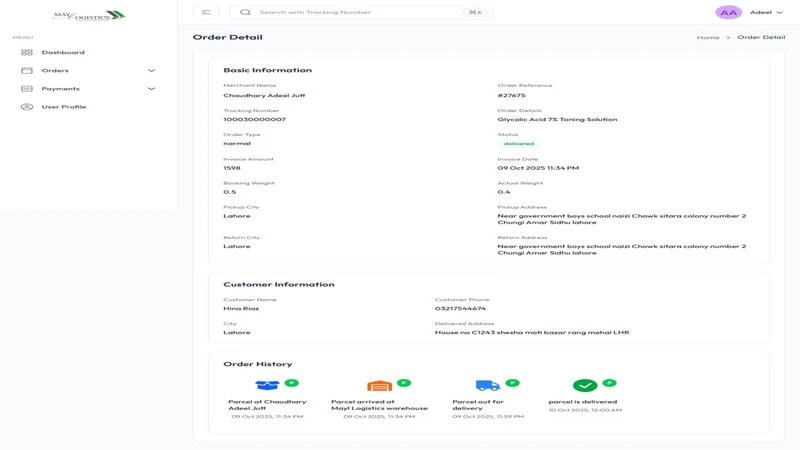800x450 pixels.
Task: Select tracking number 100030000007
Action: (255, 119)
